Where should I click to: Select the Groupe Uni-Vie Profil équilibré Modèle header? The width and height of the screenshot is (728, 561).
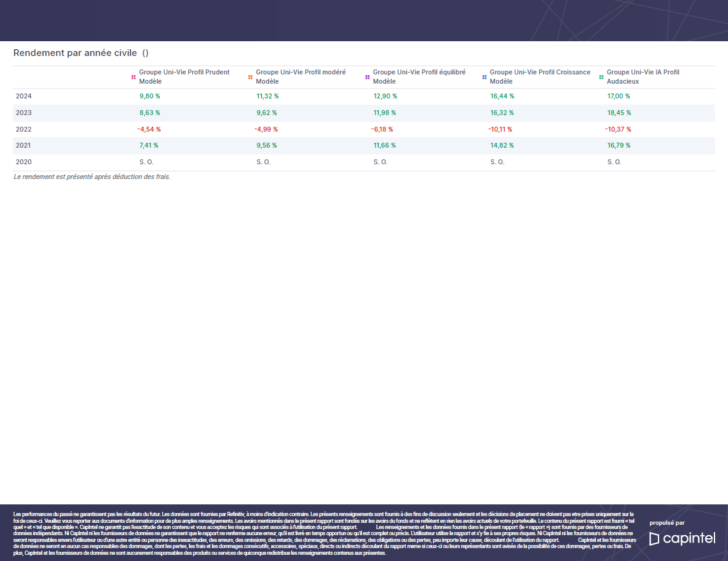tap(419, 77)
